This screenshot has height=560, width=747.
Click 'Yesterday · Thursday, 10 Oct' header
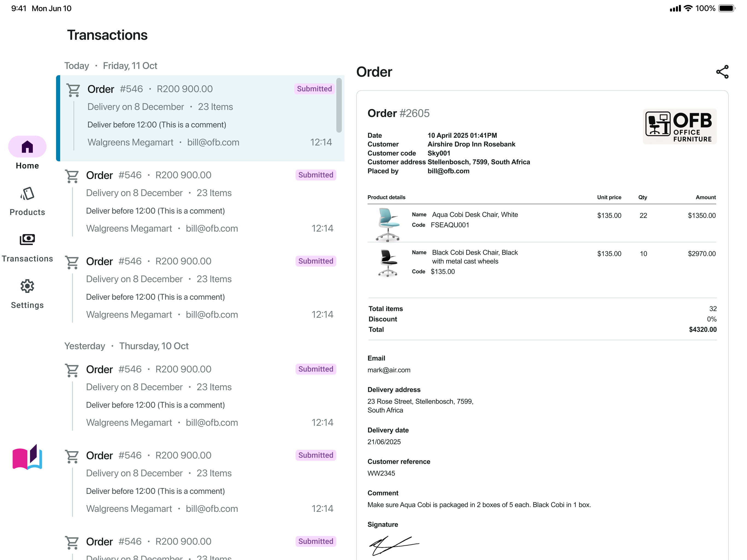point(126,346)
